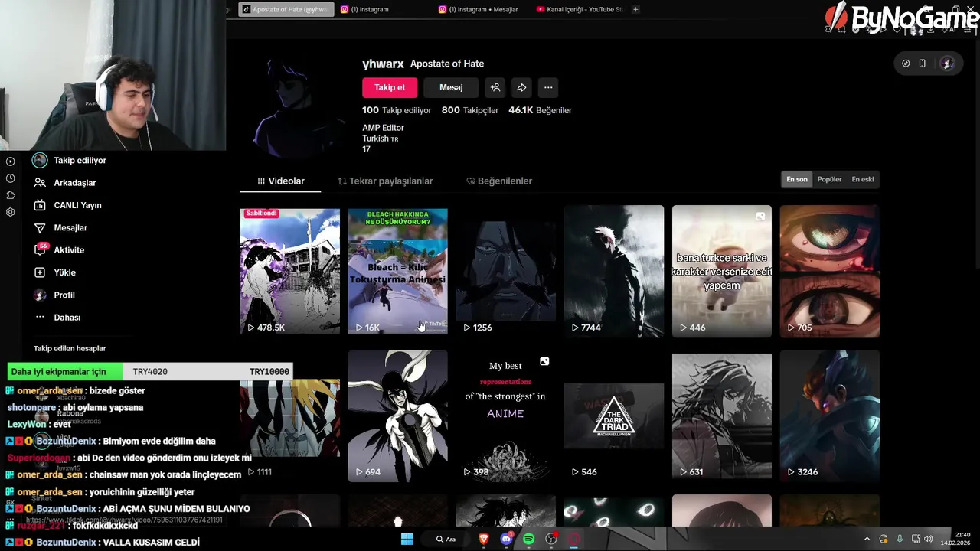Open Spotify from the taskbar
The height and width of the screenshot is (551, 980).
click(528, 539)
